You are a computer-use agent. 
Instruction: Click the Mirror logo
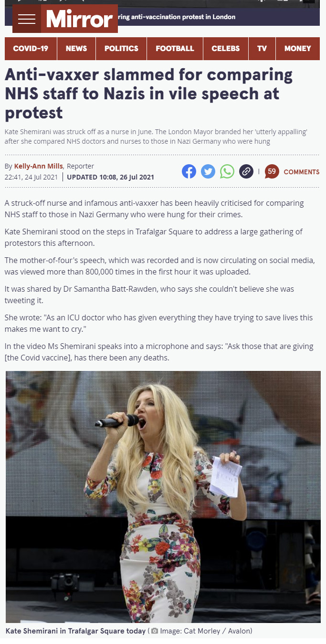click(79, 19)
